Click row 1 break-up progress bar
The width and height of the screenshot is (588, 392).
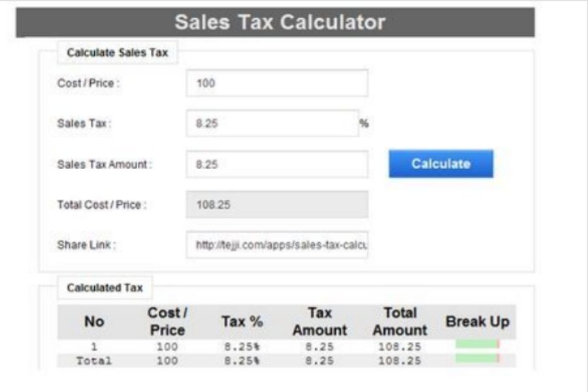pyautogui.click(x=478, y=344)
